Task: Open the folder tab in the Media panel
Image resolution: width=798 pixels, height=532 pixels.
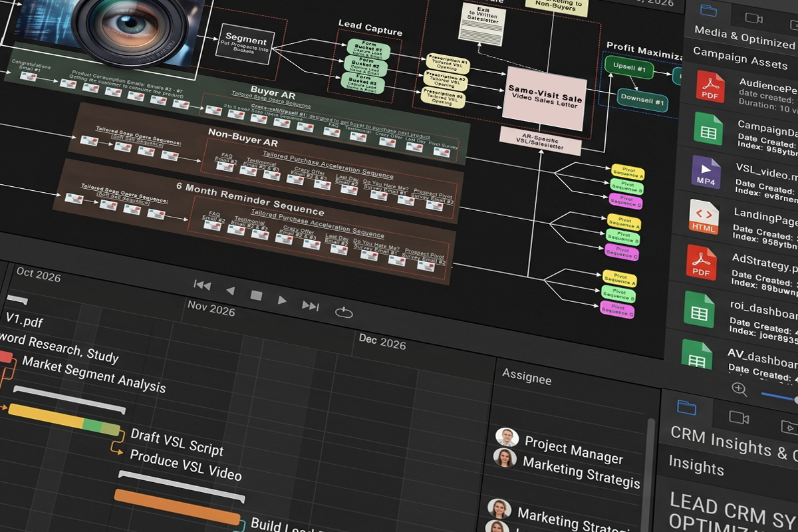Action: [709, 11]
